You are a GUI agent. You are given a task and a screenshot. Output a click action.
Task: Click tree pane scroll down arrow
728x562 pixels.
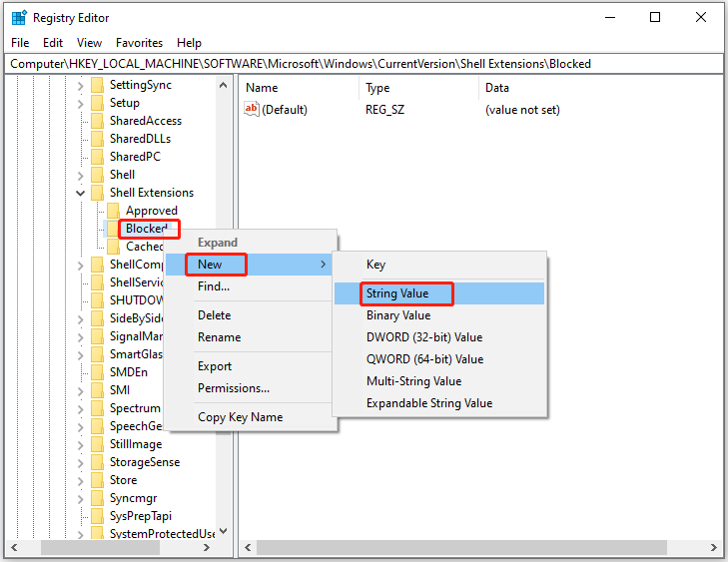click(224, 531)
